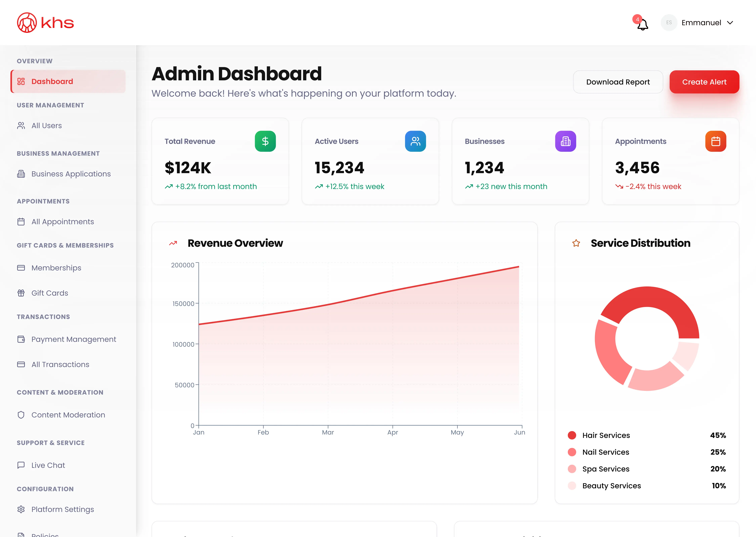Click Spa Services legend color dot
Viewport: 756px width, 537px height.
[572, 469]
